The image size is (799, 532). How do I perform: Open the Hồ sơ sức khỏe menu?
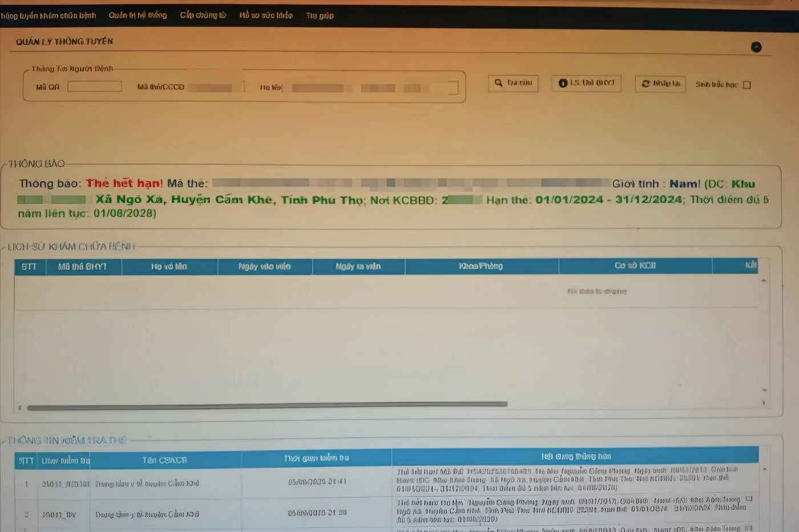pos(266,15)
